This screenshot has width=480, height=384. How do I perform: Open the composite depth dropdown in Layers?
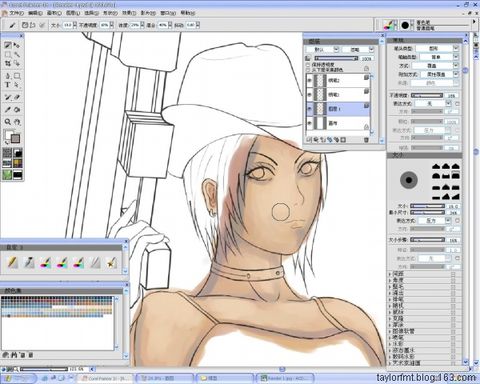358,49
